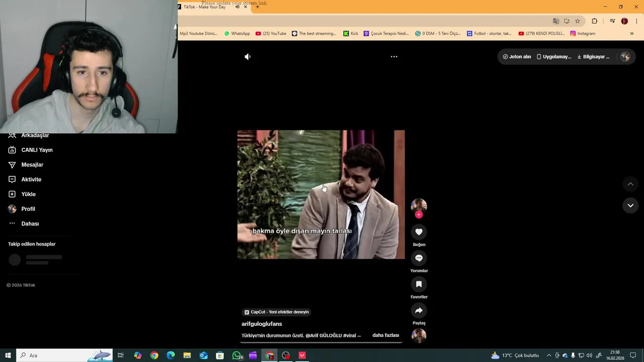Click the video progress bar under caption
The image size is (644, 362).
click(321, 342)
